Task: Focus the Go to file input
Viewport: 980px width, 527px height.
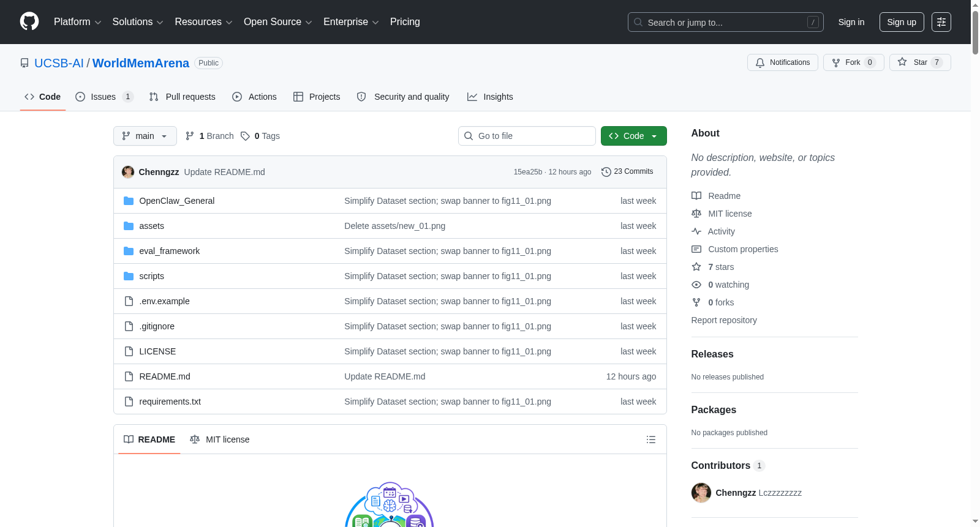Action: pos(527,136)
